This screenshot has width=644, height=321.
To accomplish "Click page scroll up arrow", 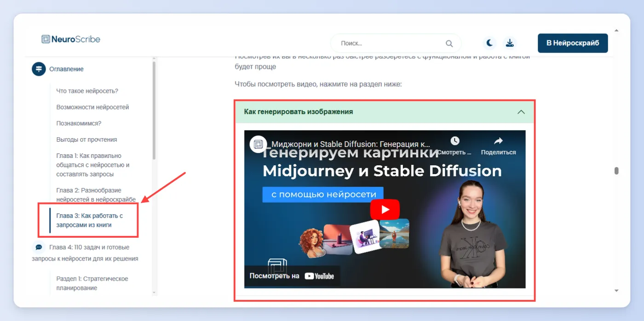I will 616,31.
